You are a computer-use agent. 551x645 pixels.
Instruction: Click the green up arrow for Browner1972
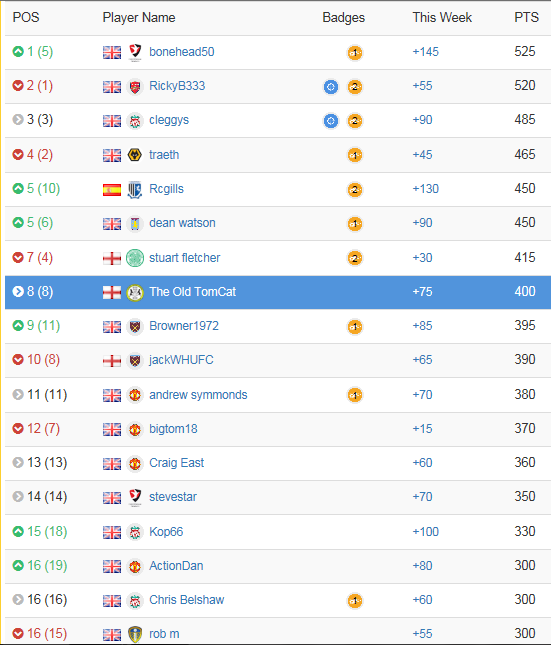(x=18, y=325)
